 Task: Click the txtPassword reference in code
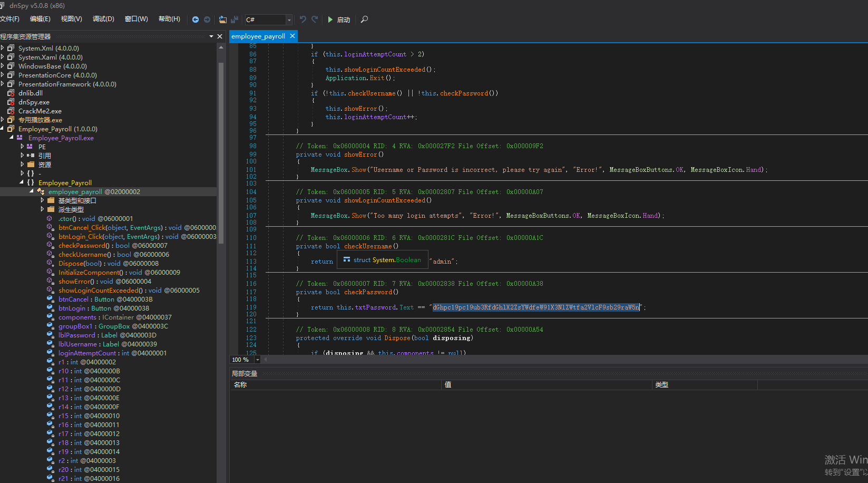tap(376, 307)
